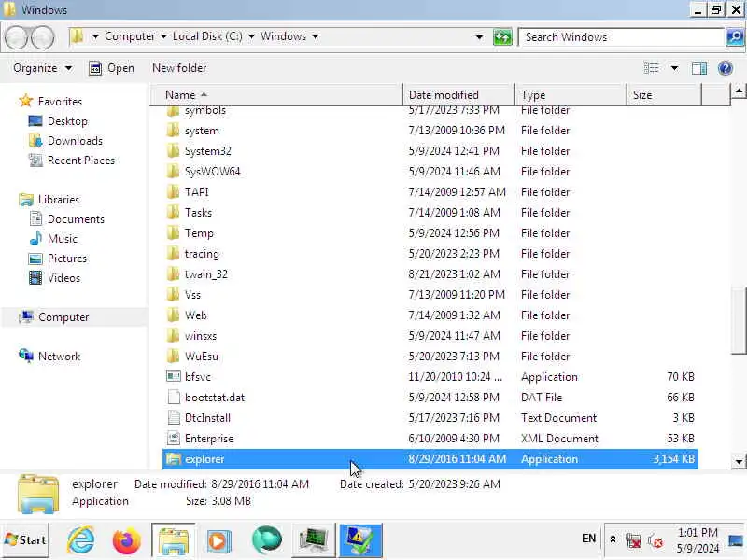
Task: Launch Firefox from taskbar
Action: (126, 540)
